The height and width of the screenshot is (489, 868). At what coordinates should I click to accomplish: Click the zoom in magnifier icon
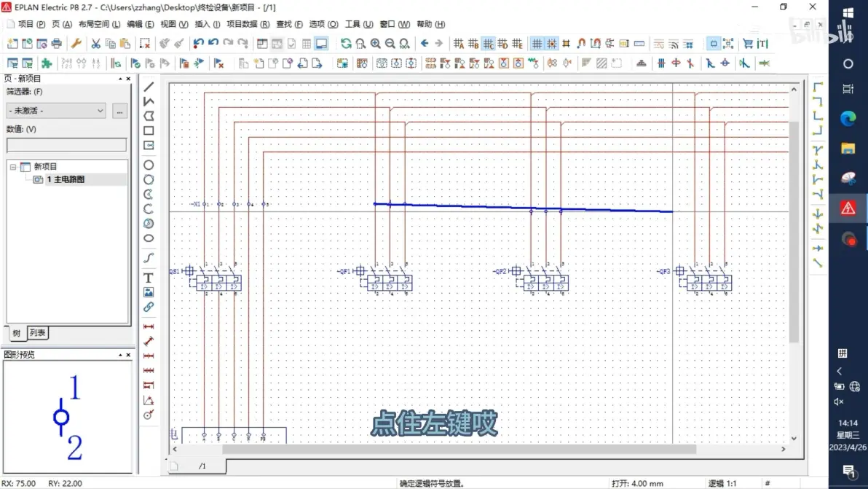pyautogui.click(x=375, y=43)
